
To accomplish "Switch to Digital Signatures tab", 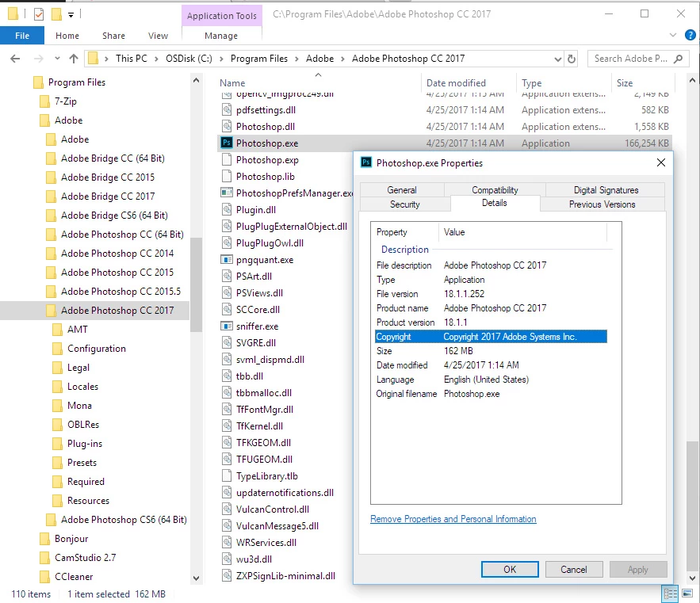I will pos(606,189).
